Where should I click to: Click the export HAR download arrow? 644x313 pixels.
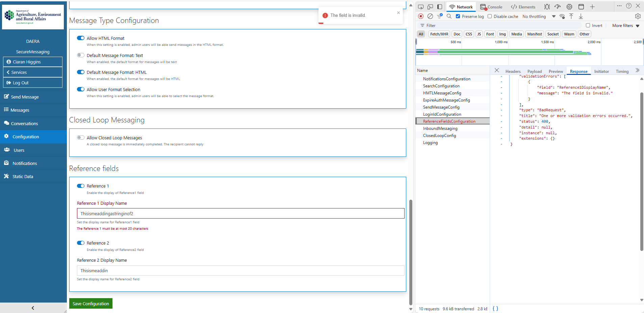(581, 16)
